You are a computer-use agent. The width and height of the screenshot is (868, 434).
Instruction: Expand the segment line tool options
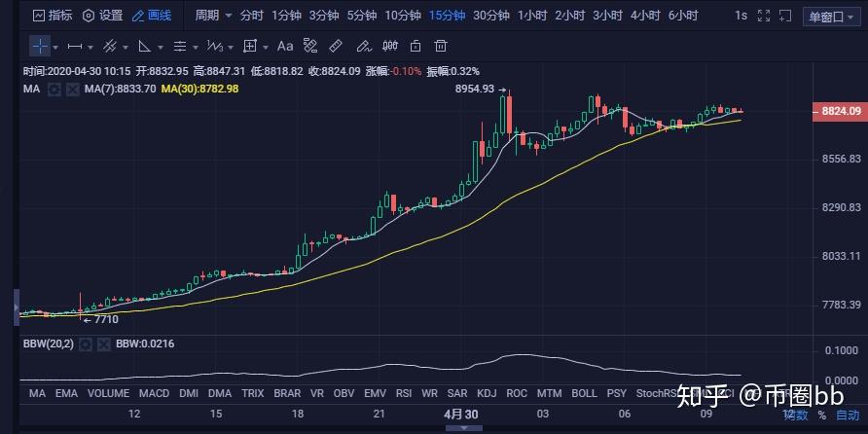(90, 47)
